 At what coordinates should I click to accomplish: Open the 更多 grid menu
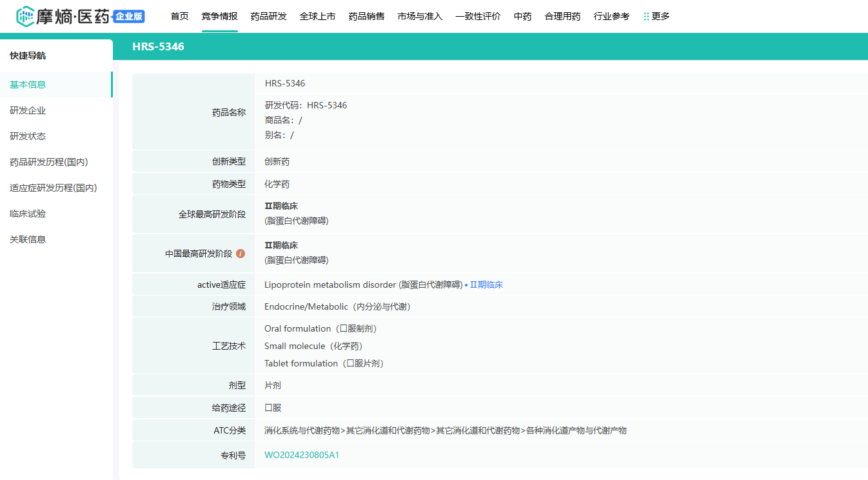pos(656,16)
